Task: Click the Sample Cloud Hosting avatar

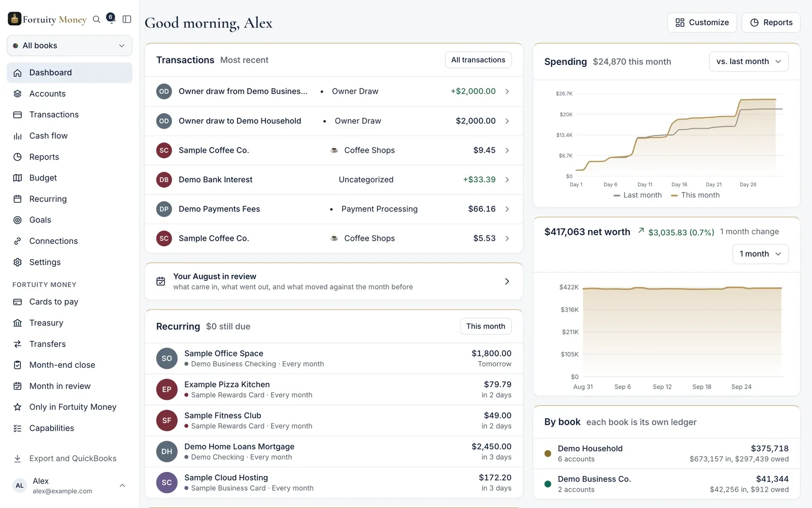Action: point(167,483)
